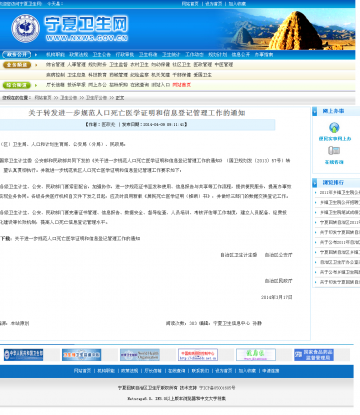Screen dimensions: 360x415
Task: Select the green 综合服务 section pill
Action: (17, 85)
